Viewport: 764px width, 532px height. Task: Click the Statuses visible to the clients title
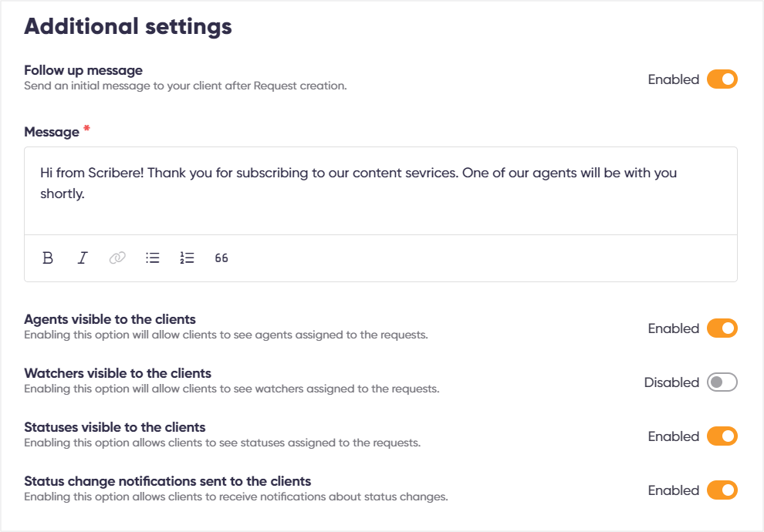pos(115,427)
